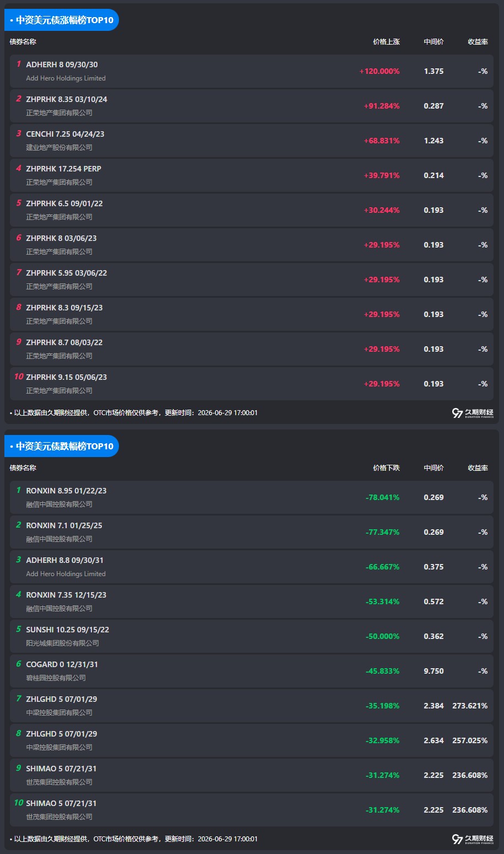Click the 中资美元债跌幅榜TOP10 title badge

(62, 446)
